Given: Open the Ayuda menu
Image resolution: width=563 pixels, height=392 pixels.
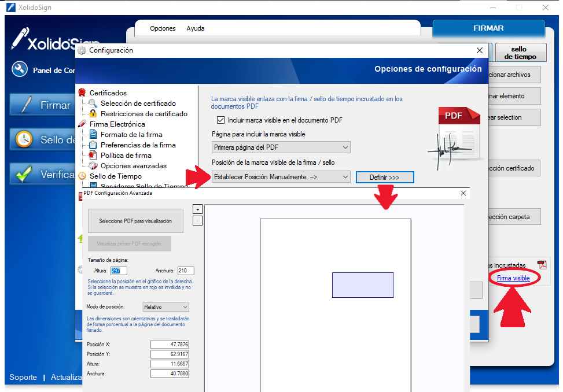Looking at the screenshot, I should 195,28.
